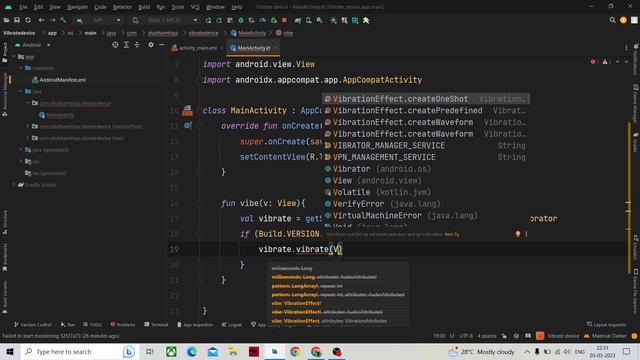This screenshot has width=640, height=360.
Task: Select Volatile (kotlin.jvm) completion
Action: pos(426,192)
